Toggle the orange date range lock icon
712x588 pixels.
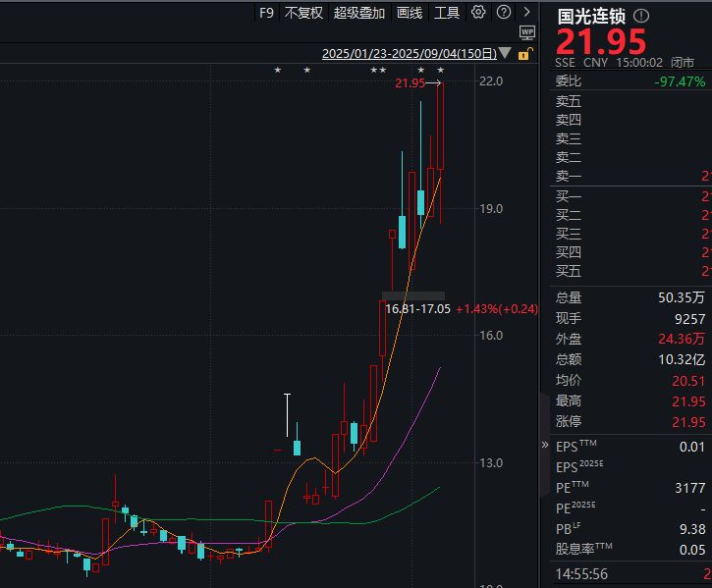pyautogui.click(x=525, y=54)
